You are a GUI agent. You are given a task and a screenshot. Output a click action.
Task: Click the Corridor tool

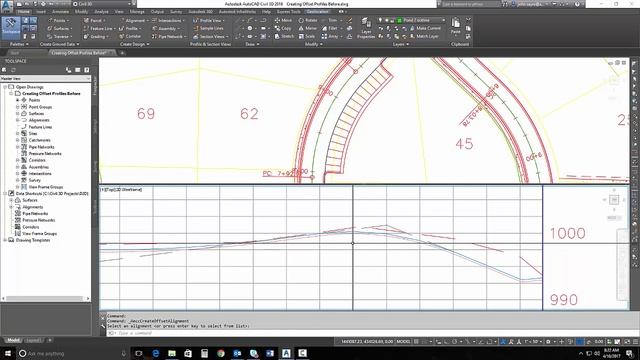tap(130, 37)
